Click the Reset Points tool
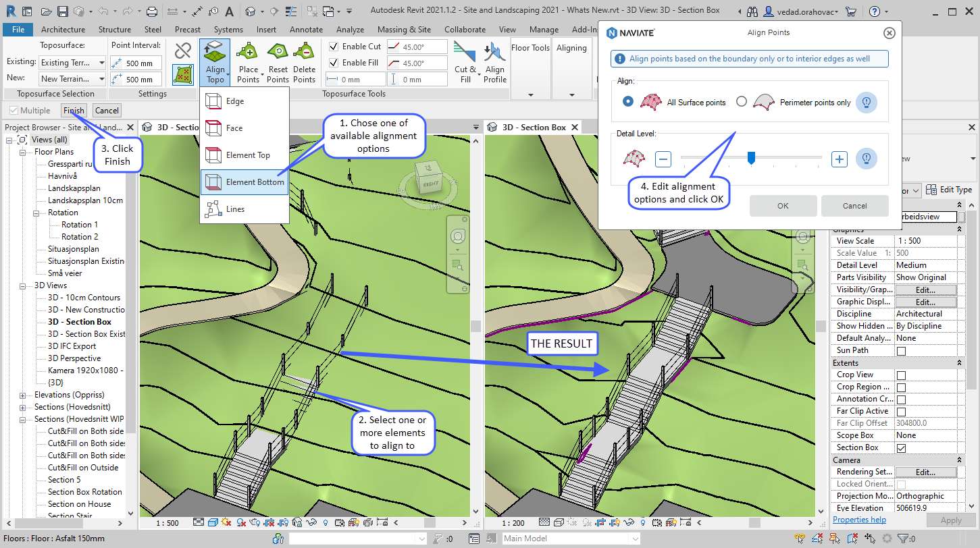This screenshot has width=980, height=548. [x=278, y=63]
